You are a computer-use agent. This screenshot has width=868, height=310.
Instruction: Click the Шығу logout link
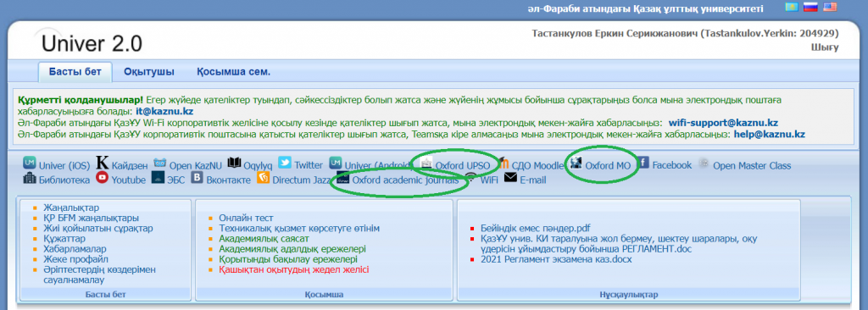(x=825, y=47)
